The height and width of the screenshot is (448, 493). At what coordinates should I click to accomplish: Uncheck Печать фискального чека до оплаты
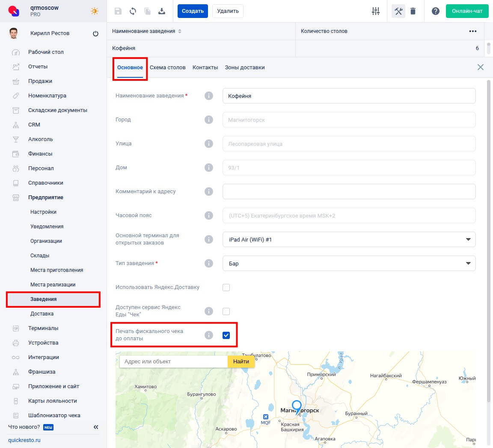coord(226,335)
